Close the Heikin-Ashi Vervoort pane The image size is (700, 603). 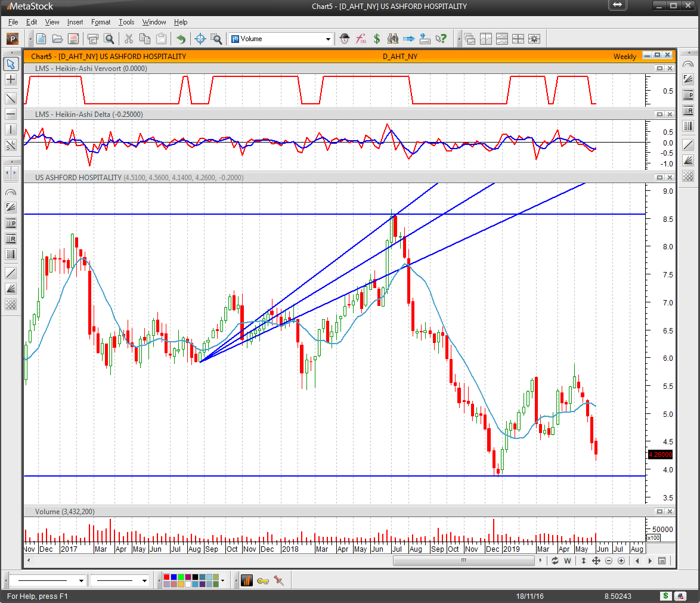670,69
